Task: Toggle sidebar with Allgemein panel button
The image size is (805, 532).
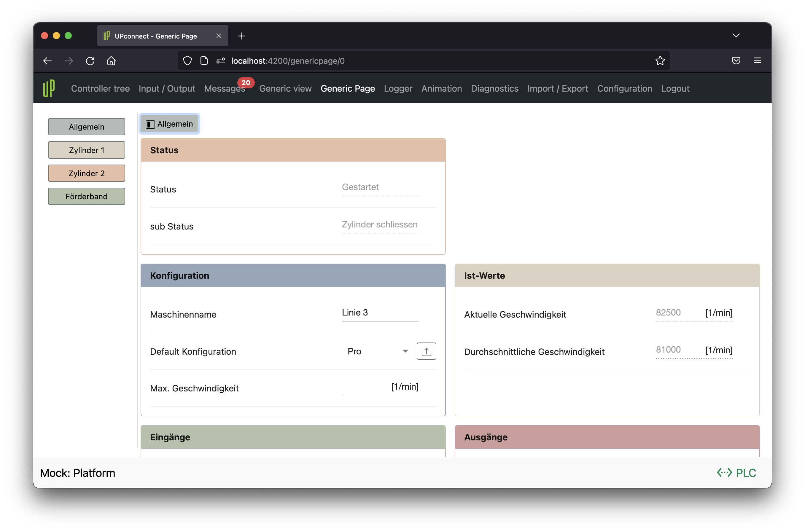Action: [x=169, y=124]
